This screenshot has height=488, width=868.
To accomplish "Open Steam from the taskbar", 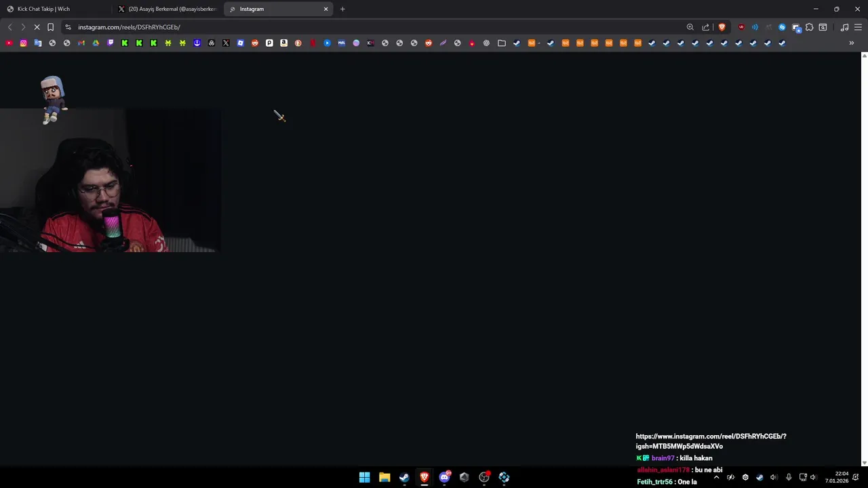I will [404, 477].
